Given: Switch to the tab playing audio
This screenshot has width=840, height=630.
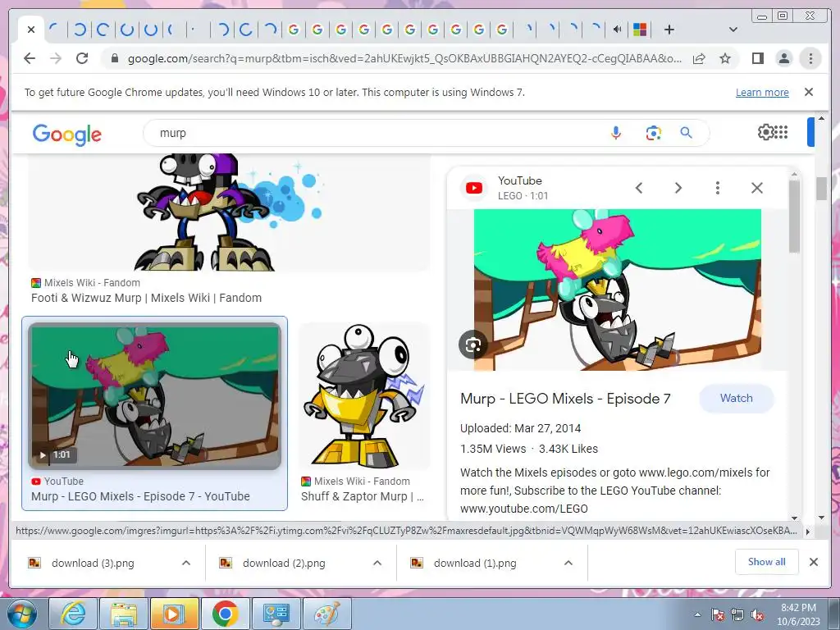Looking at the screenshot, I should pos(617,30).
